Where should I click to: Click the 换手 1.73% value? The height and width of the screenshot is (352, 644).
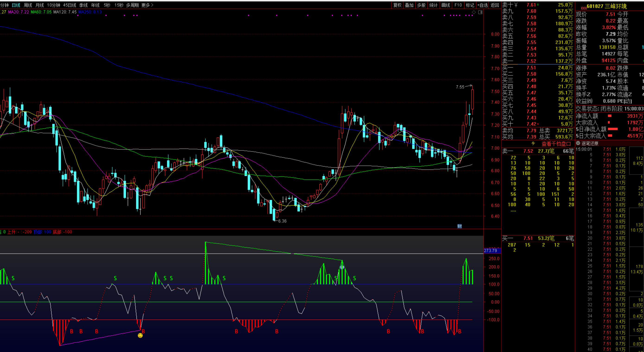(609, 88)
